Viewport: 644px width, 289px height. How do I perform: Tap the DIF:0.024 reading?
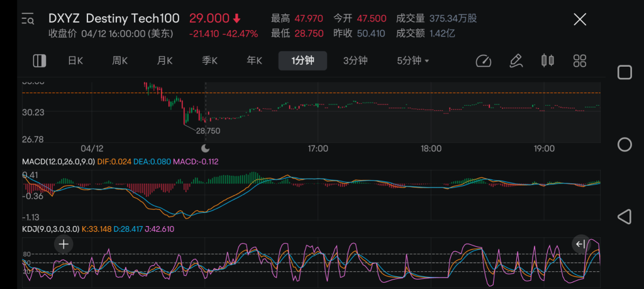click(x=114, y=162)
